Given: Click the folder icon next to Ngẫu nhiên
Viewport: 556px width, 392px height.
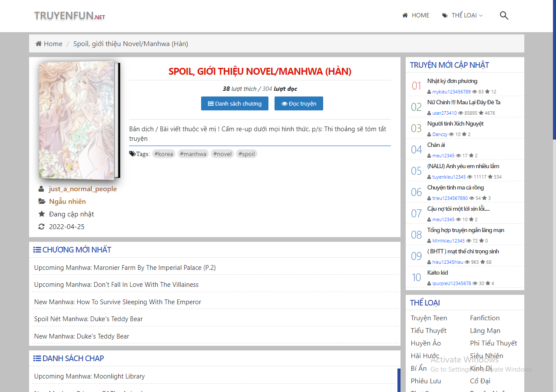Looking at the screenshot, I should click(x=42, y=202).
